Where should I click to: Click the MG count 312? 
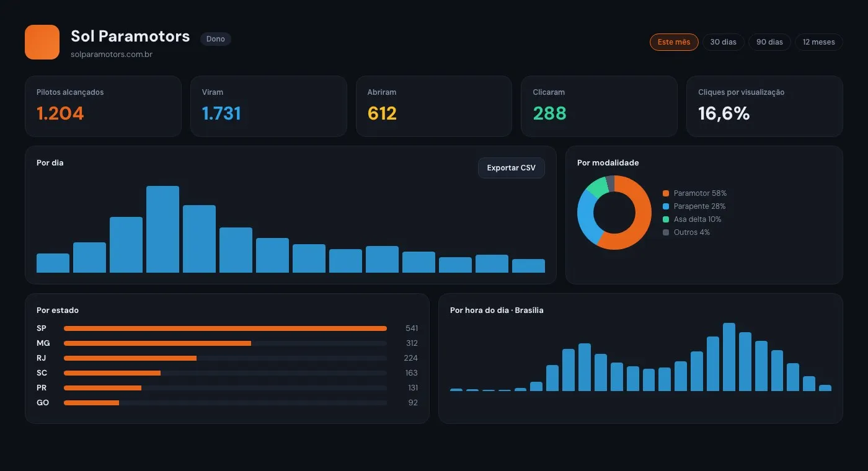pos(412,343)
